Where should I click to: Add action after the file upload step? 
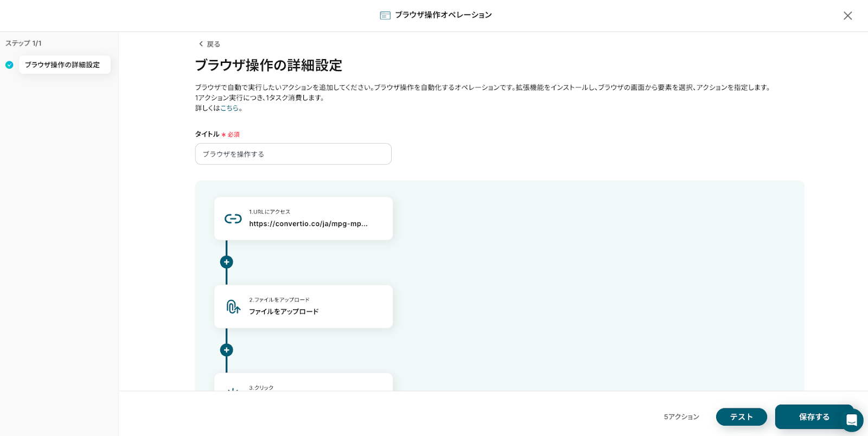[x=226, y=350]
